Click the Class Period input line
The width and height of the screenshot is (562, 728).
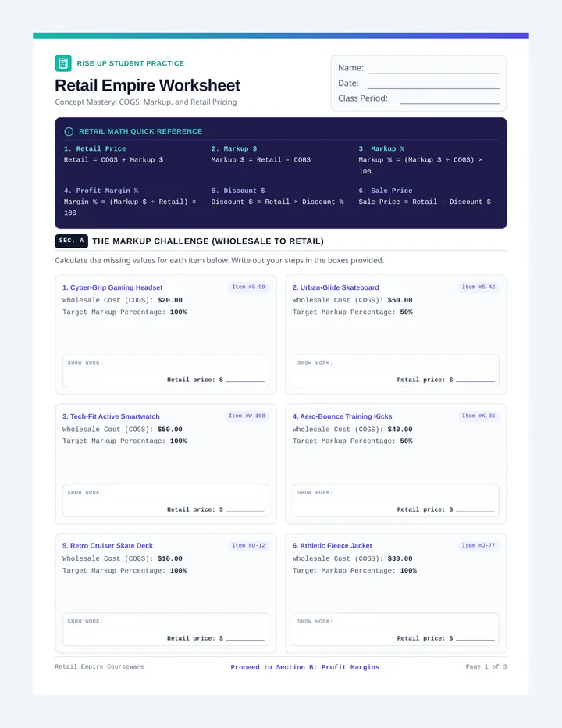pos(450,99)
